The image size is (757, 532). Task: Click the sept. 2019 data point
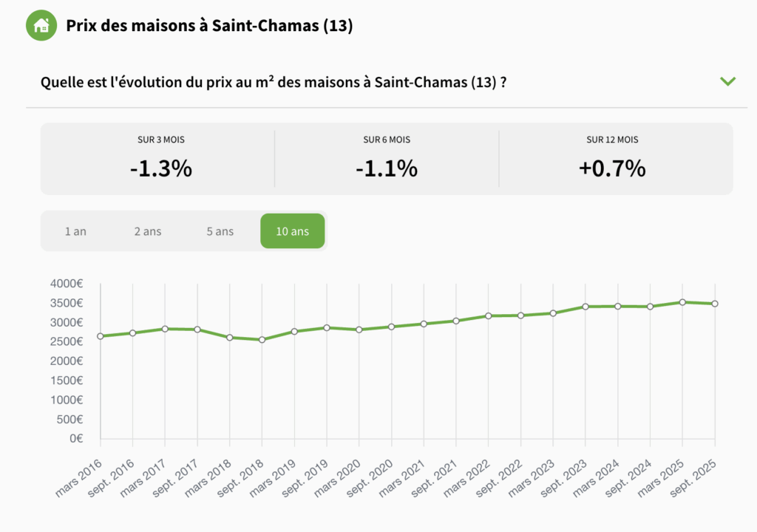[x=327, y=327]
